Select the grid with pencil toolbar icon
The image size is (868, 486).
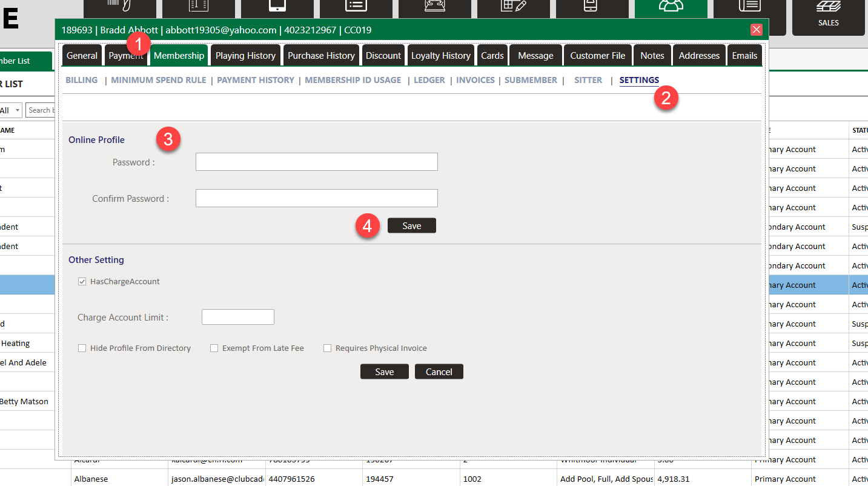click(513, 7)
